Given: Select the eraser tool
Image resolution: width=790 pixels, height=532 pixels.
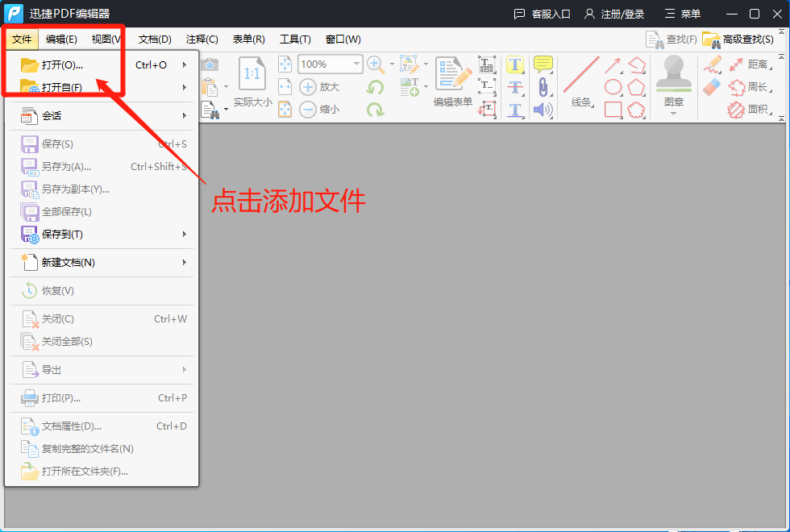Looking at the screenshot, I should (713, 87).
